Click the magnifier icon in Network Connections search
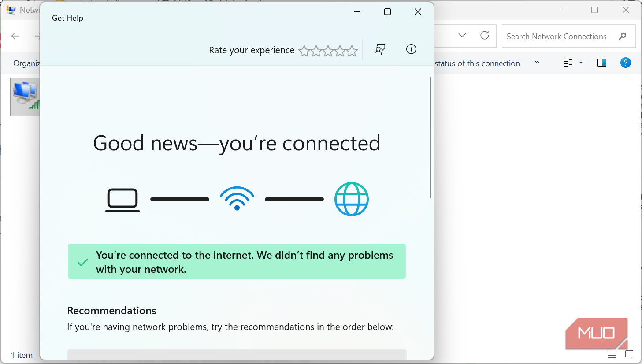The image size is (642, 364). click(x=622, y=36)
